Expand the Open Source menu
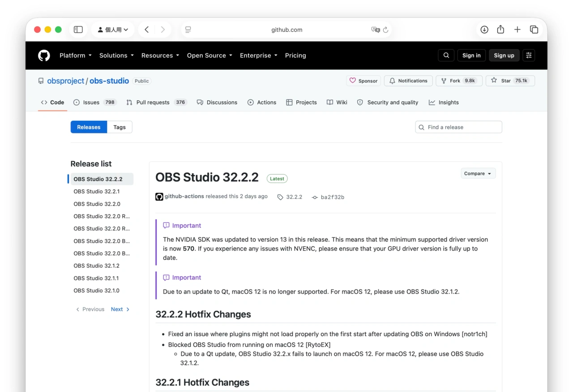The image size is (573, 392). 210,55
